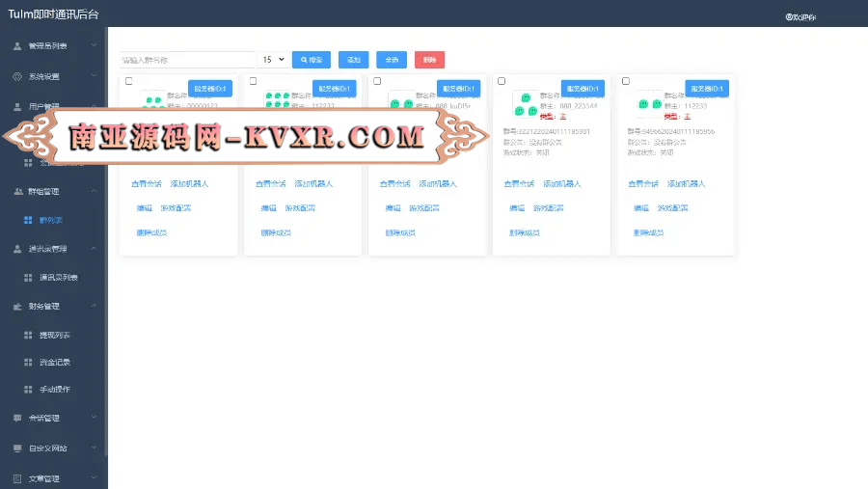This screenshot has width=868, height=489.
Task: Click the grid icon beside 资金记录
Action: click(x=28, y=363)
